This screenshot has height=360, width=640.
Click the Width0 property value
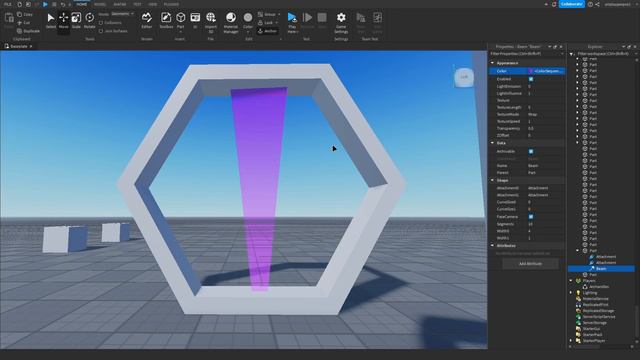click(x=547, y=231)
